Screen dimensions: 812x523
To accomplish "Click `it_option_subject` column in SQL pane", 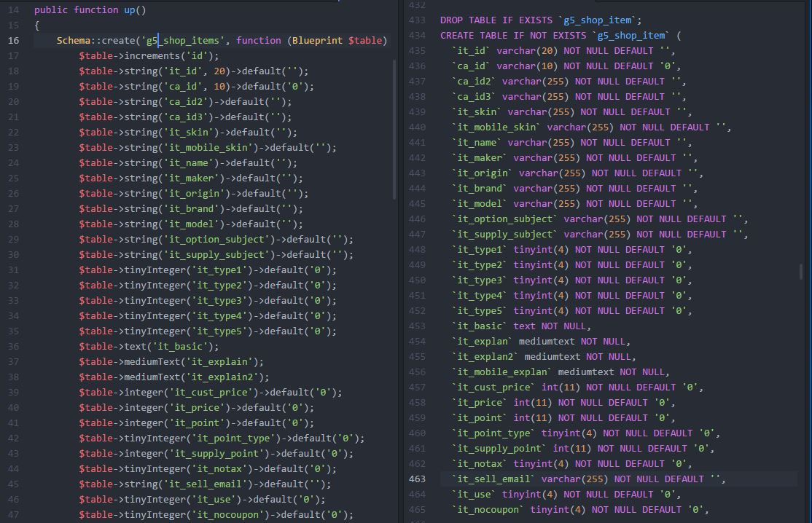I will pyautogui.click(x=504, y=219).
